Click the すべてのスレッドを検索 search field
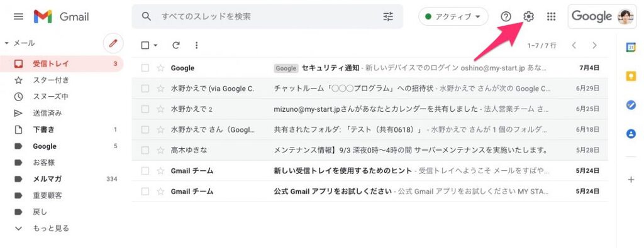Image resolution: width=644 pixels, height=248 pixels. click(x=267, y=16)
